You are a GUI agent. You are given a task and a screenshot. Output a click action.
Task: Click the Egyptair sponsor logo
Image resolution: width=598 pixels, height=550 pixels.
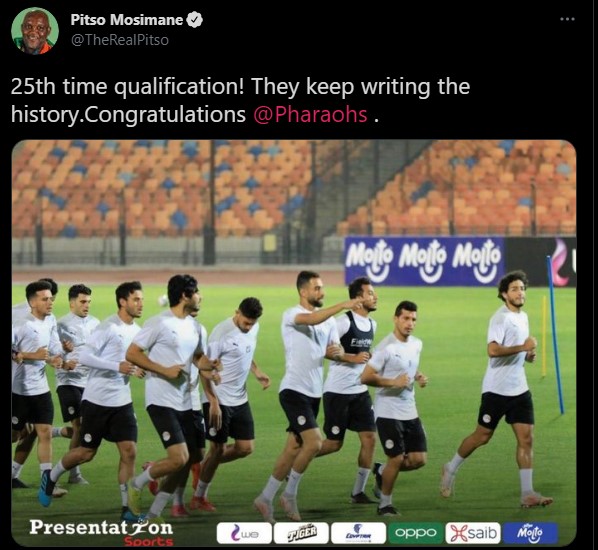tap(358, 533)
